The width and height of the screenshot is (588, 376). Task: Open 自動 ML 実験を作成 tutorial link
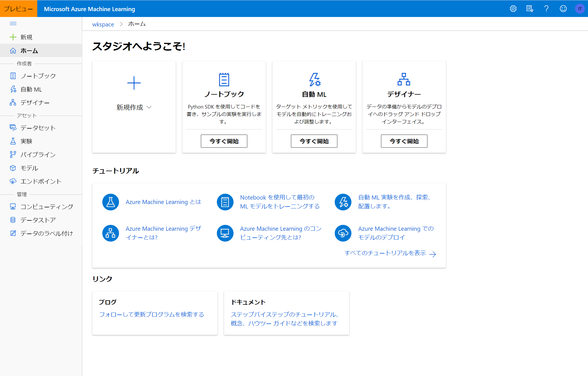coord(395,202)
